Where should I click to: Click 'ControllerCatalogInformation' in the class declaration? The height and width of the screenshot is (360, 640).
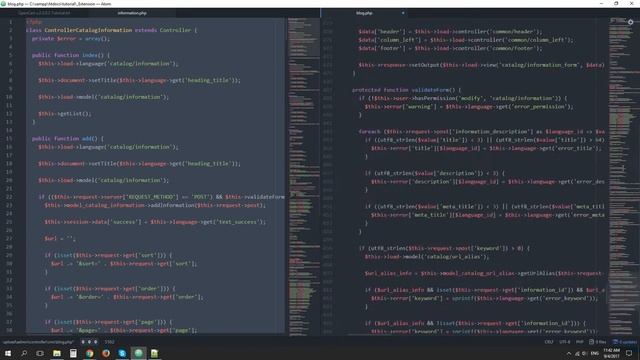[88, 30]
